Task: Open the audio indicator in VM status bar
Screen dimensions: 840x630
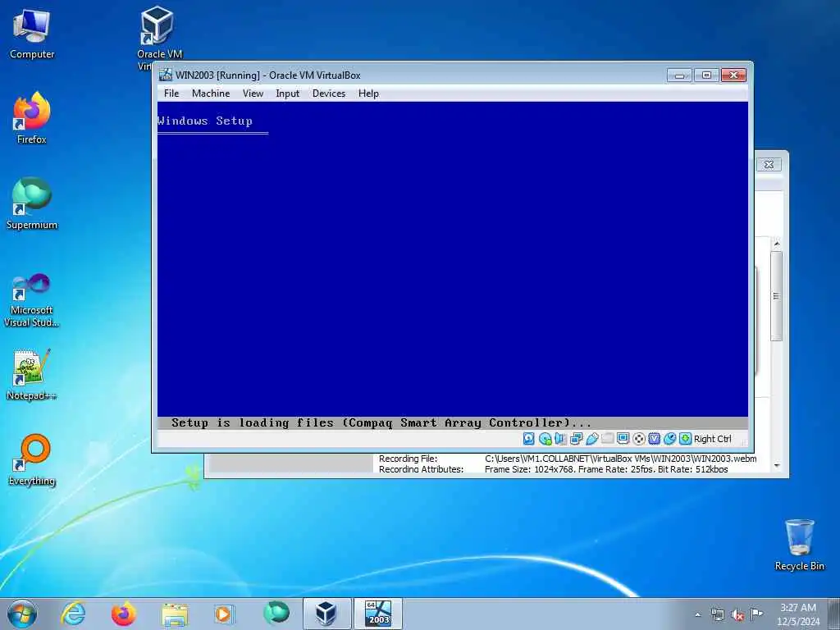Action: (560, 439)
